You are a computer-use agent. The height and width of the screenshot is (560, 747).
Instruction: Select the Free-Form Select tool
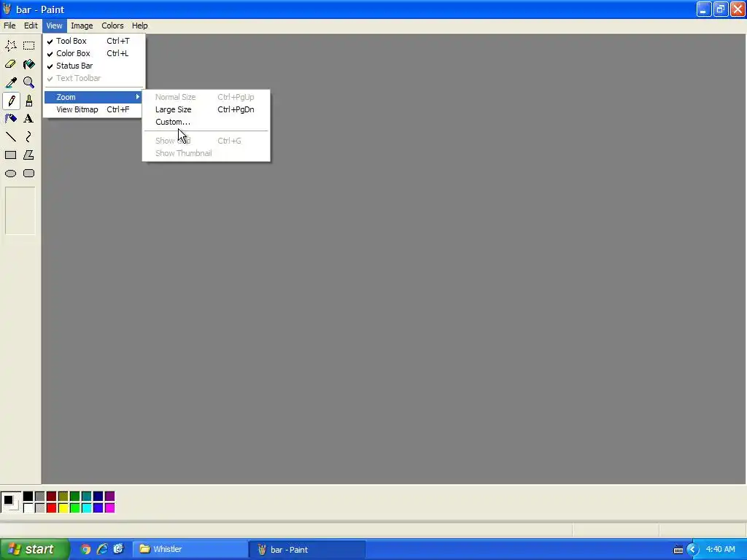[x=10, y=46]
